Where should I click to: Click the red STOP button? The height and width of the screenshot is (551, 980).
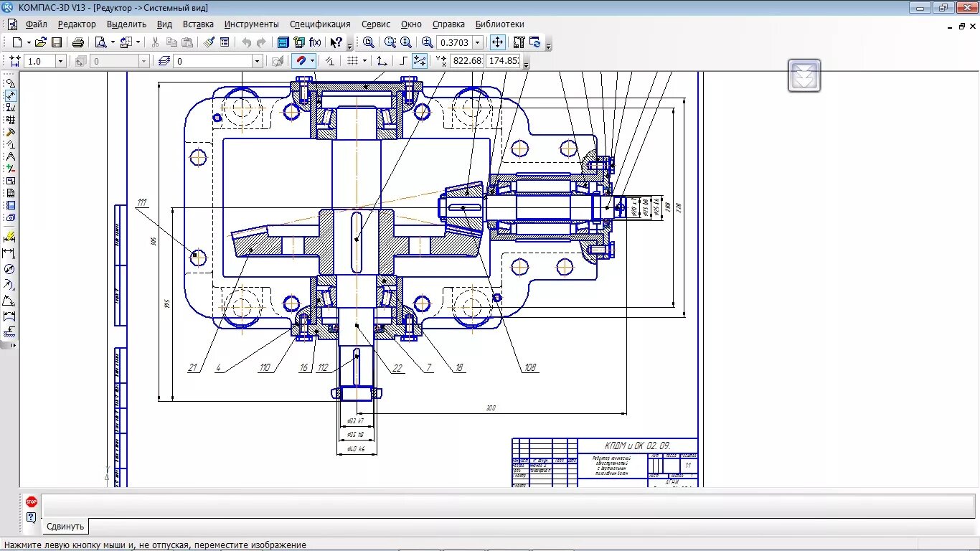pos(32,501)
